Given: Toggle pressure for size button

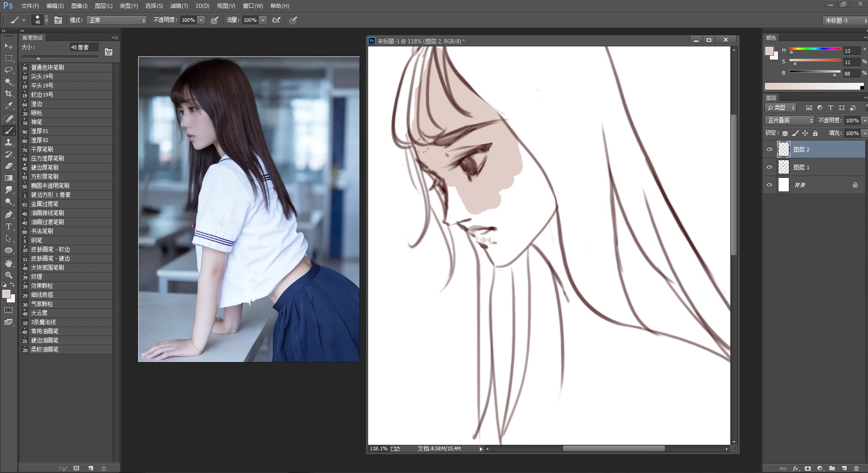Looking at the screenshot, I should click(293, 20).
